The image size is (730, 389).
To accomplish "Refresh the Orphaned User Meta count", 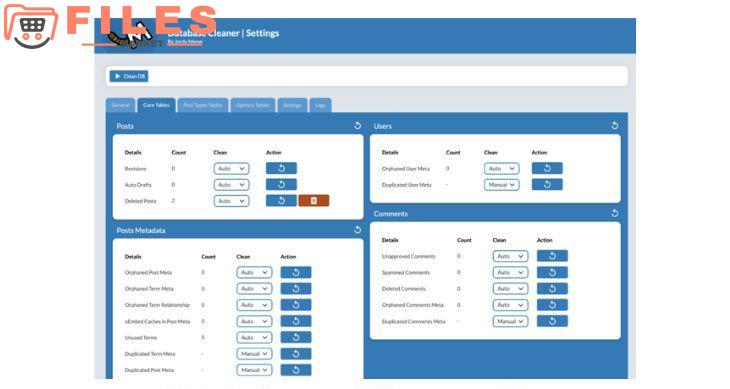I will [547, 168].
